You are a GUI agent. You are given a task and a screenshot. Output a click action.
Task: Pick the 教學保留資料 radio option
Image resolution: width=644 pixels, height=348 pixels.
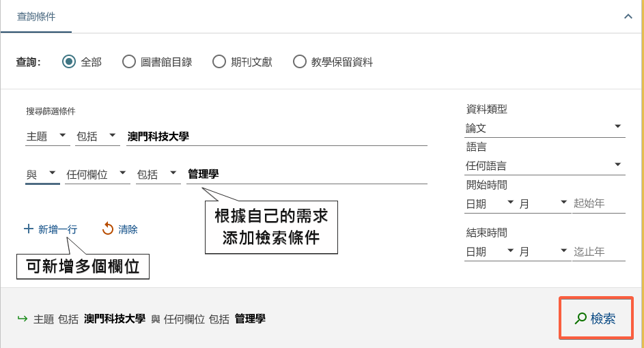[299, 62]
